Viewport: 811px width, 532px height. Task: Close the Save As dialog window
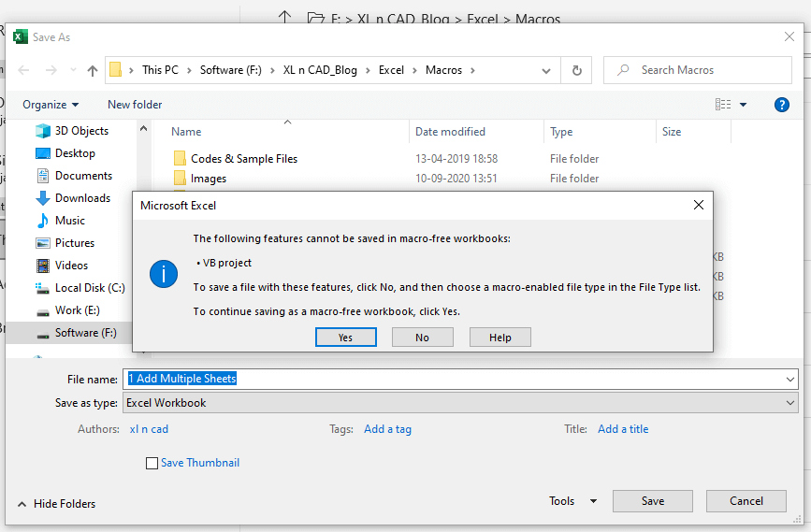point(789,36)
